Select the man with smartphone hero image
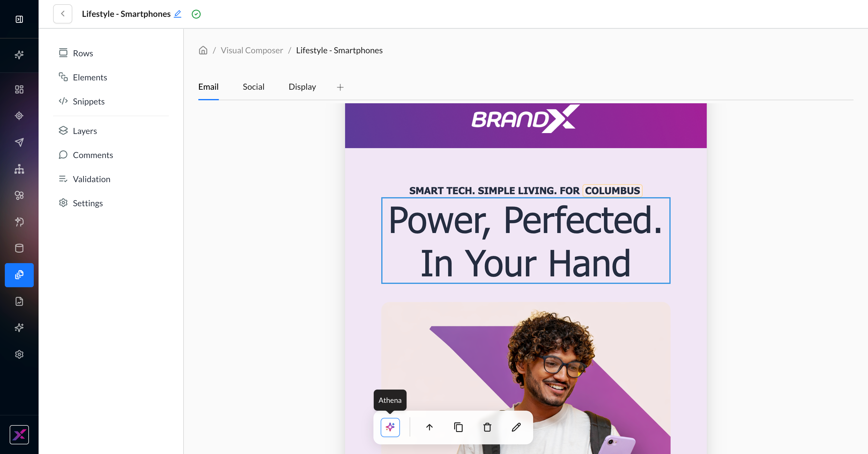Image resolution: width=868 pixels, height=454 pixels. [526, 378]
